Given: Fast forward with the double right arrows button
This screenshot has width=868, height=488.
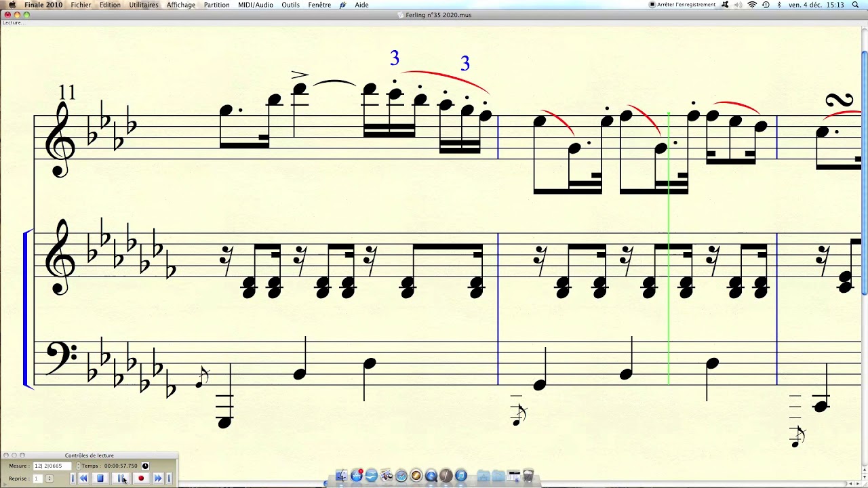Looking at the screenshot, I should click(158, 479).
